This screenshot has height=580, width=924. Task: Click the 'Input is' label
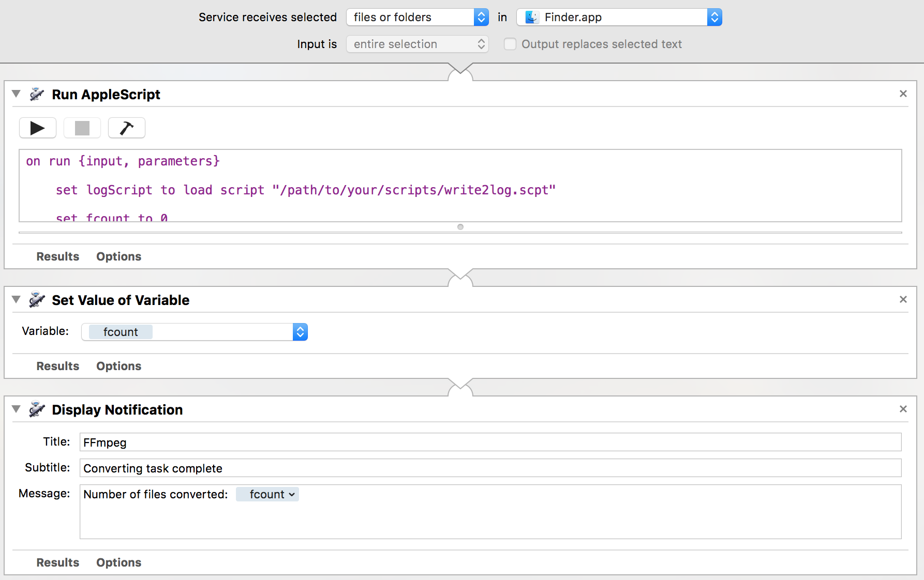click(x=317, y=44)
